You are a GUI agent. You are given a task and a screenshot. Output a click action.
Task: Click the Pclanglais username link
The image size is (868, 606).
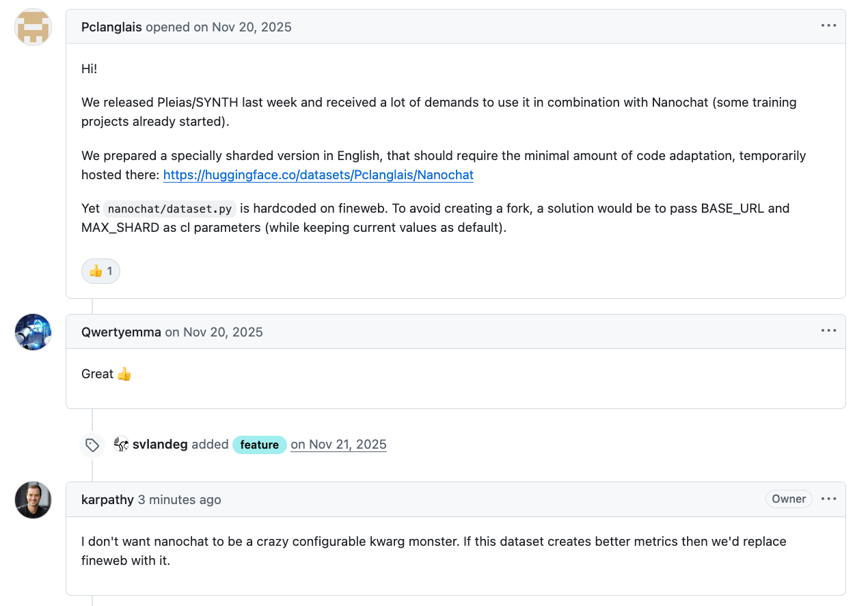(111, 27)
